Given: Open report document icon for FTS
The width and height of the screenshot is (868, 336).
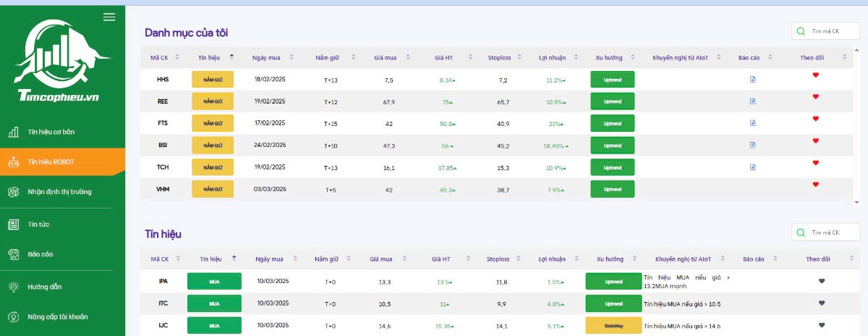Looking at the screenshot, I should [x=752, y=123].
